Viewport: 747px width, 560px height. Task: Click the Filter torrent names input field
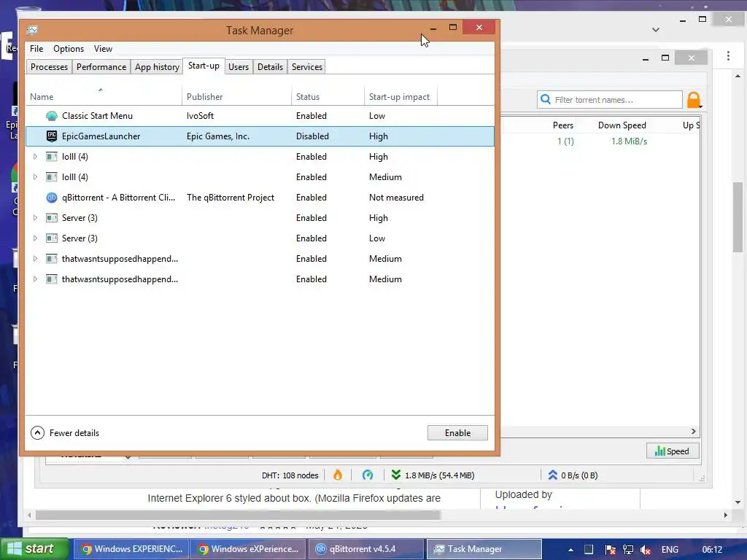point(611,99)
